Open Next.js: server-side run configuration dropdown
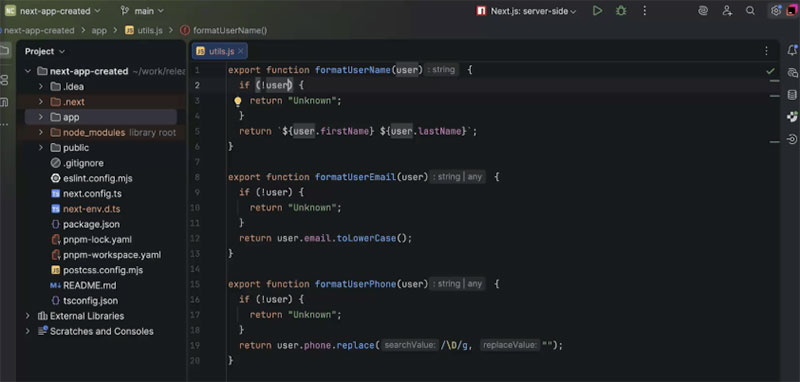This screenshot has height=382, width=800. pyautogui.click(x=527, y=11)
